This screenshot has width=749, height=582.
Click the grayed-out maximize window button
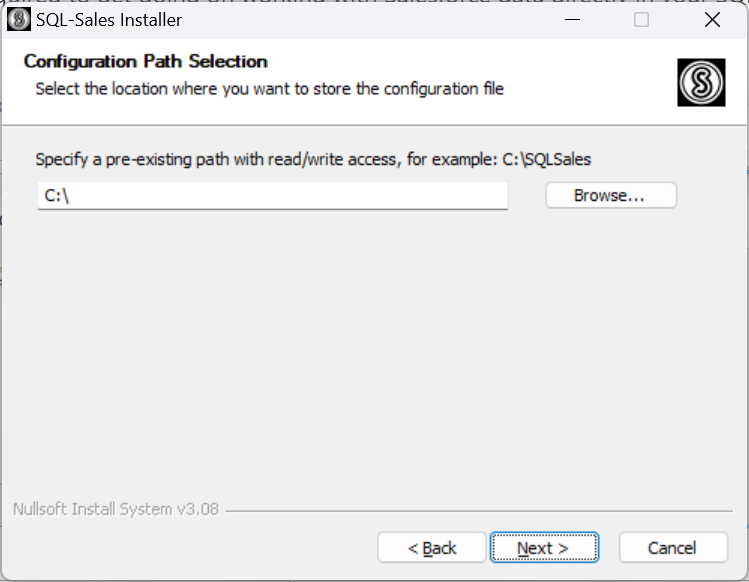point(641,20)
